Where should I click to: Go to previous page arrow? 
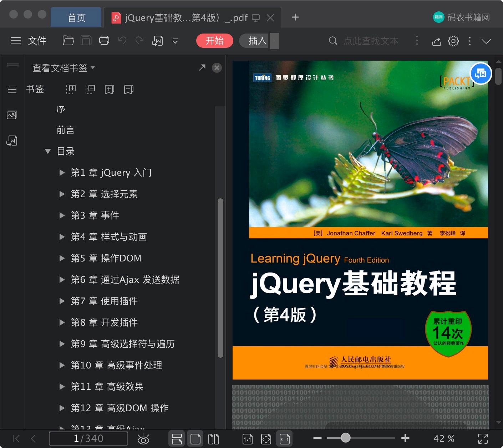point(33,439)
